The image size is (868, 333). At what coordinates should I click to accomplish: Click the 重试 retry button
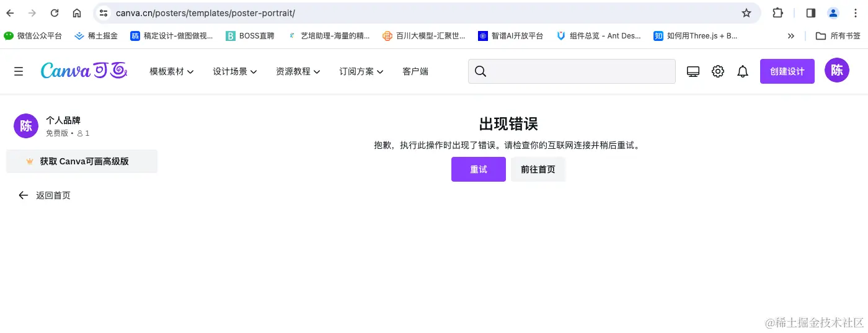pyautogui.click(x=479, y=169)
